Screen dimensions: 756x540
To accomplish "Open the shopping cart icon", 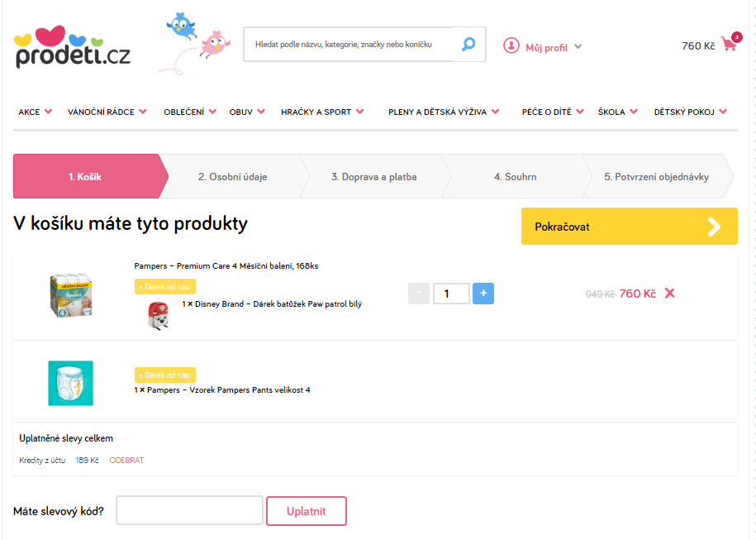I will coord(729,45).
